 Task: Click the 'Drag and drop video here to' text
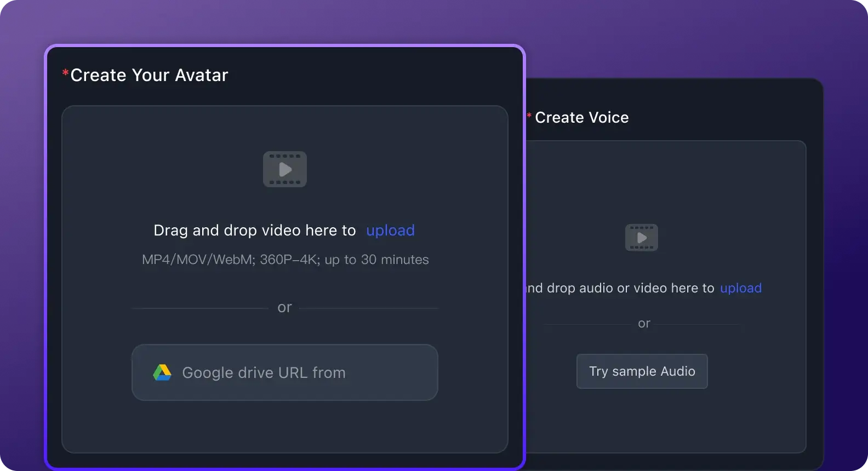click(254, 231)
